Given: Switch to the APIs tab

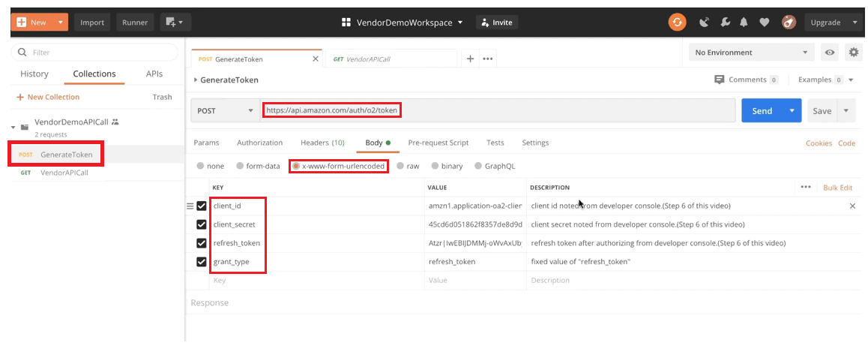Looking at the screenshot, I should pyautogui.click(x=154, y=74).
